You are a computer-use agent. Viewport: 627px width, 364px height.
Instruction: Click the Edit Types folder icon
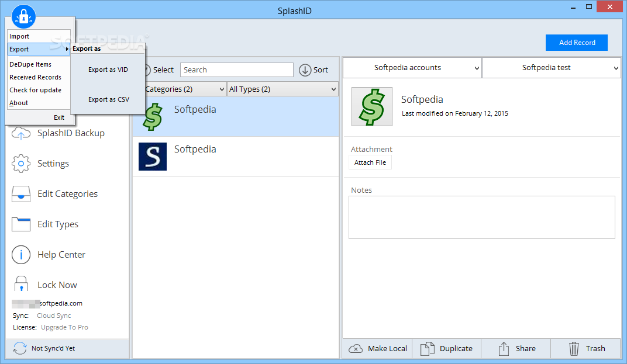21,224
